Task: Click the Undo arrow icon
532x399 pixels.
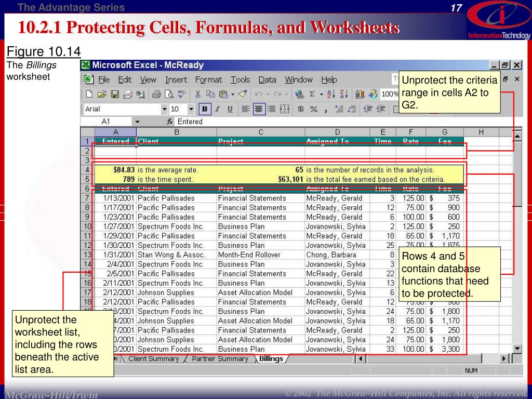Action: [x=258, y=95]
